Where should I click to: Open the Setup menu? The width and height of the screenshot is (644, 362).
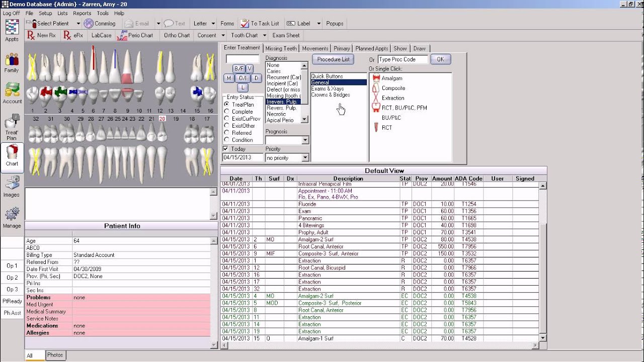45,14
